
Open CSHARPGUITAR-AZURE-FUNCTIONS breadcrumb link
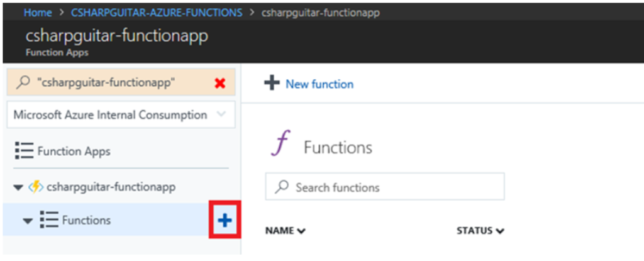pyautogui.click(x=157, y=13)
